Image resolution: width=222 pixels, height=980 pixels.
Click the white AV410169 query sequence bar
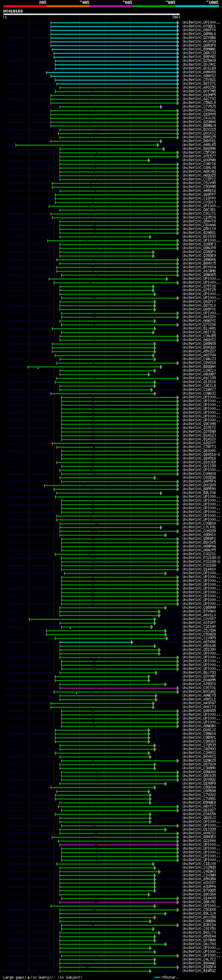tap(92, 15)
